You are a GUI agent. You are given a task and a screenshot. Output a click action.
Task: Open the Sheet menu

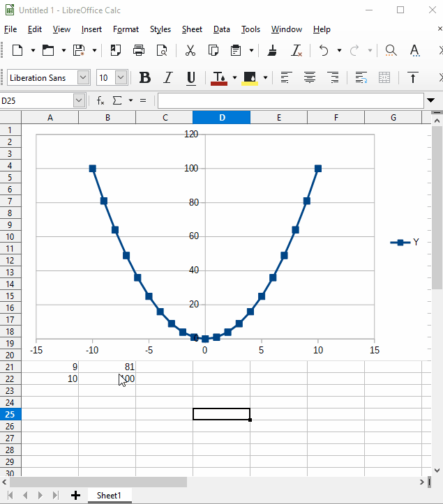click(192, 29)
